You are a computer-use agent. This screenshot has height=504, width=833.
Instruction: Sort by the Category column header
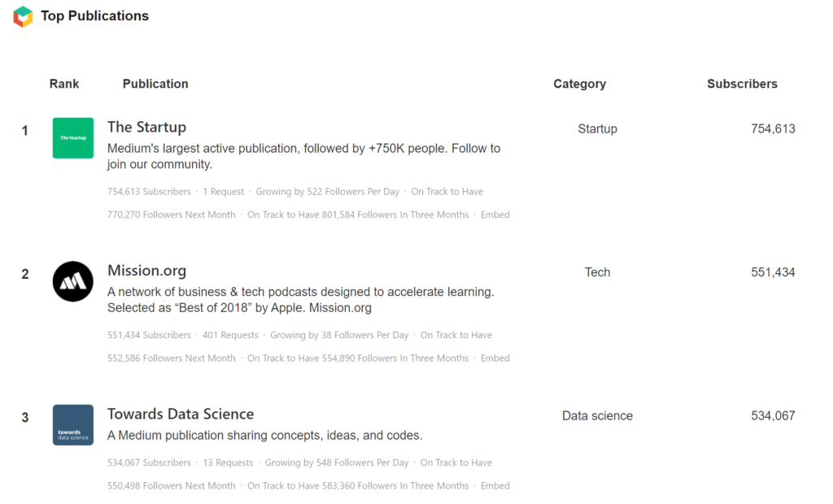579,84
